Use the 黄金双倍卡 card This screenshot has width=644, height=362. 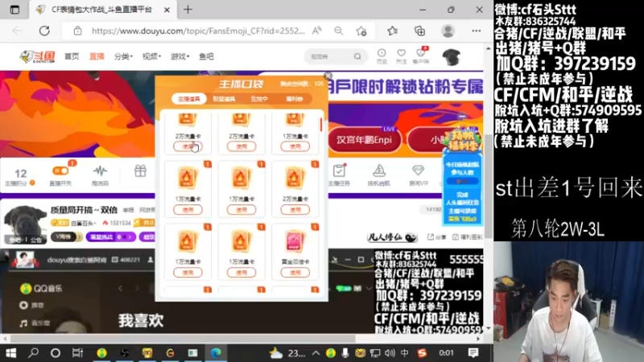(x=295, y=273)
